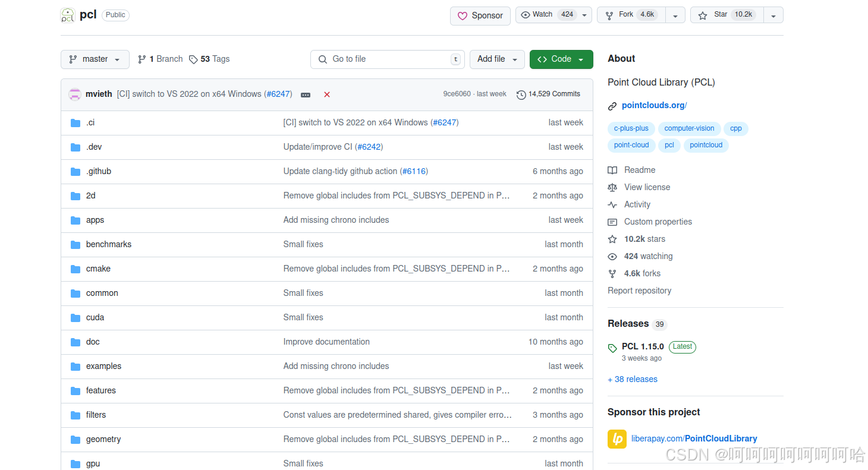Select the pointcloud topic tag

[706, 145]
